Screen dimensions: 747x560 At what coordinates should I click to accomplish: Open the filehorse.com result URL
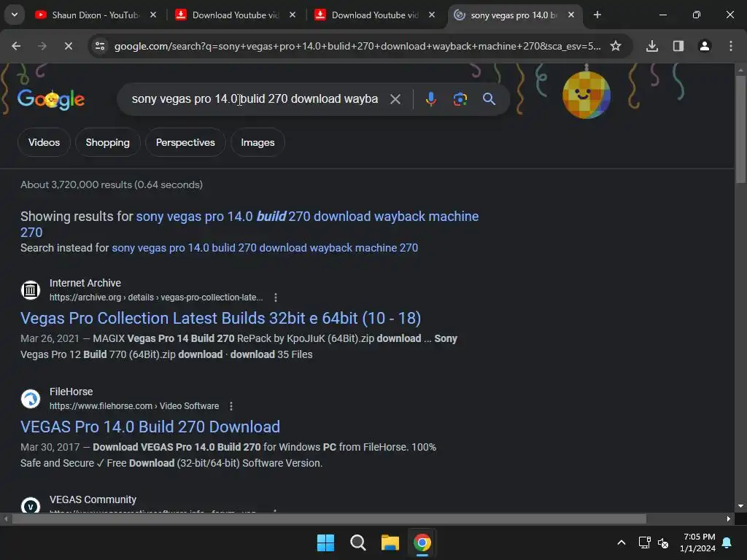pos(134,406)
